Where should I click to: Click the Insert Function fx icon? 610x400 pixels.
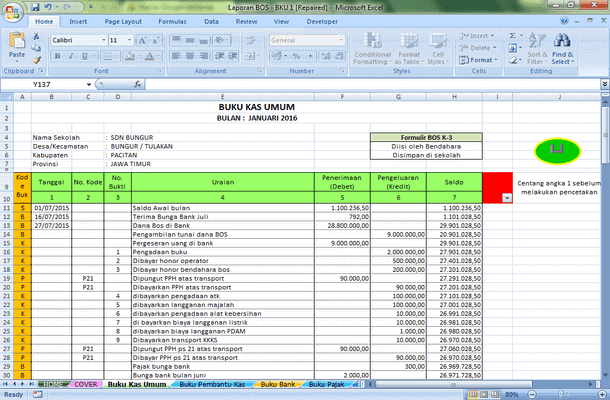(137, 84)
